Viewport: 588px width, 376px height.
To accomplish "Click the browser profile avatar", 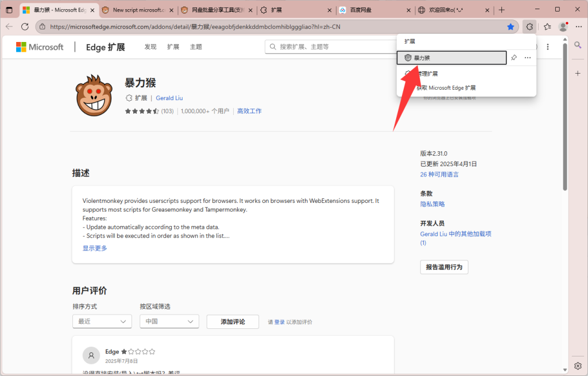I will [562, 26].
